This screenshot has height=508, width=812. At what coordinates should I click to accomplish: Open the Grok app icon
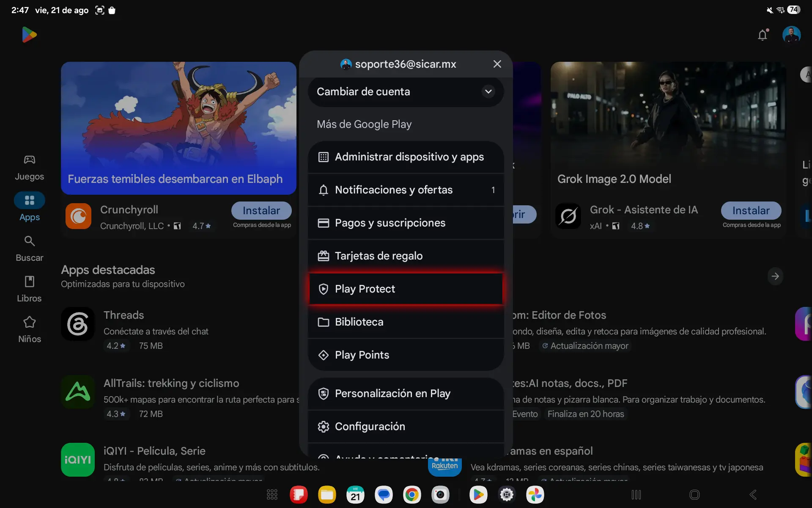[568, 216]
